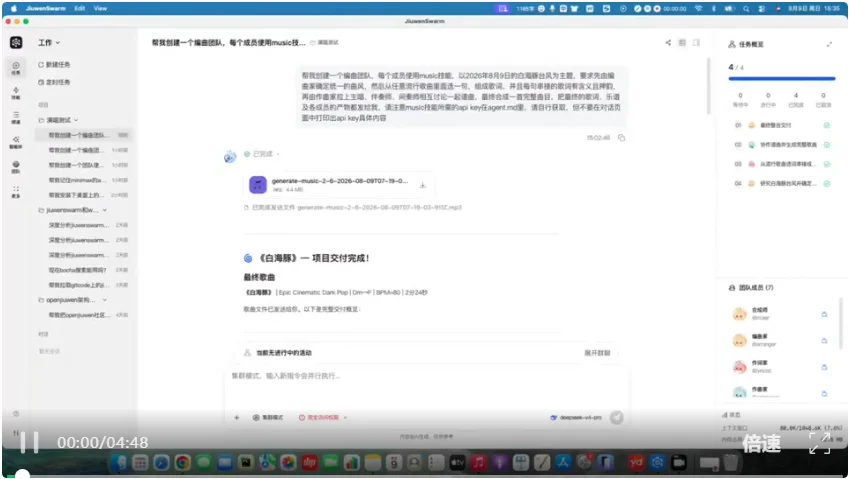
Task: Click the 合成师 member avatar
Action: point(740,314)
